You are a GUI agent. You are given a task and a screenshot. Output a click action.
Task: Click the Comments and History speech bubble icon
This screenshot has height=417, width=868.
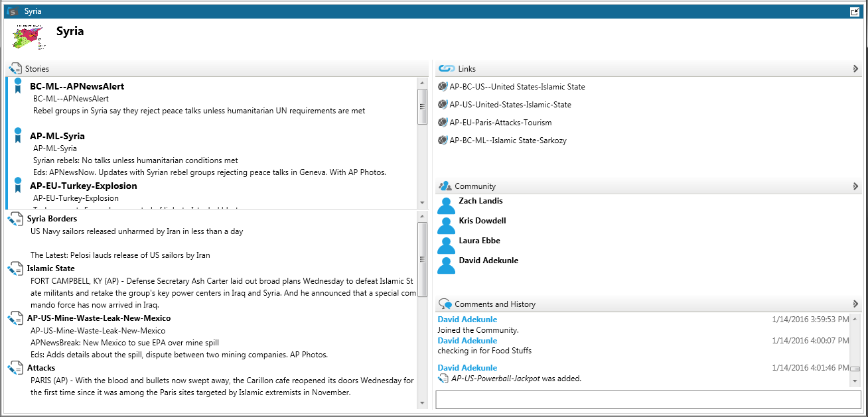445,304
